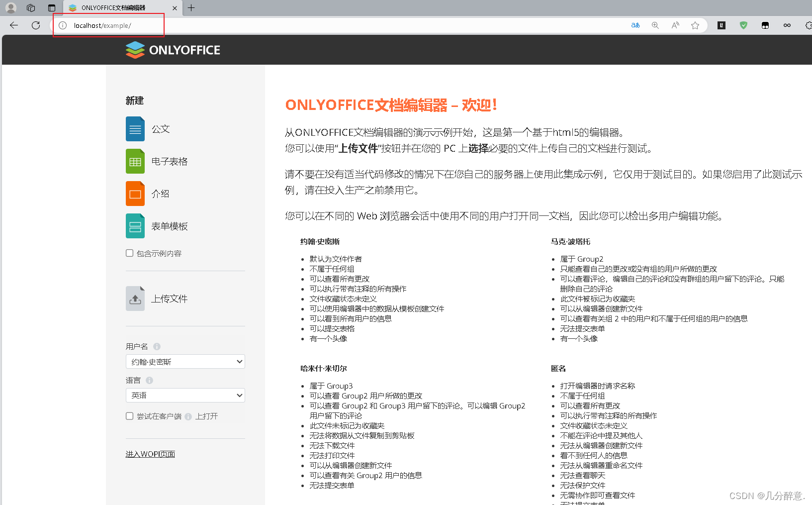Enable 包含示例内容 checkbox
Viewport: 812px width, 505px height.
tap(130, 253)
